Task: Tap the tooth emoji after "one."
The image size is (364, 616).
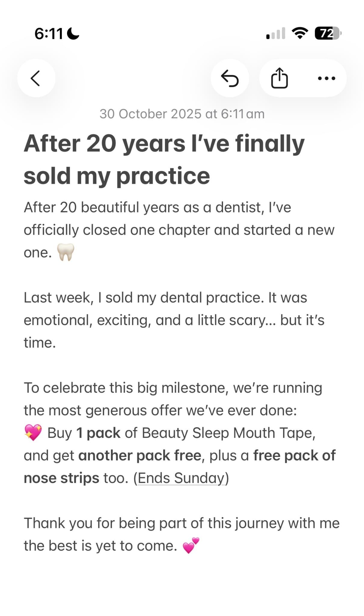Action: [66, 252]
